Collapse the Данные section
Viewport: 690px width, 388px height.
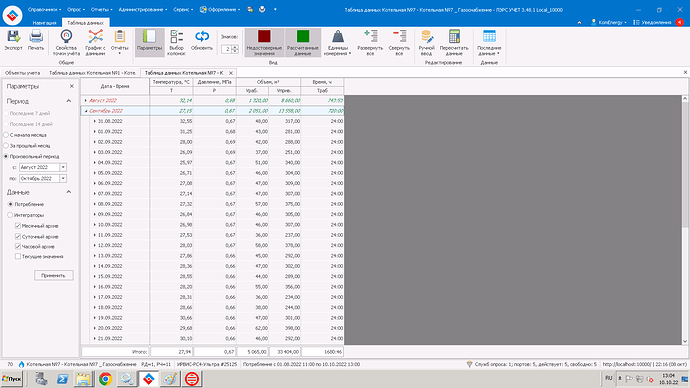pos(69,192)
